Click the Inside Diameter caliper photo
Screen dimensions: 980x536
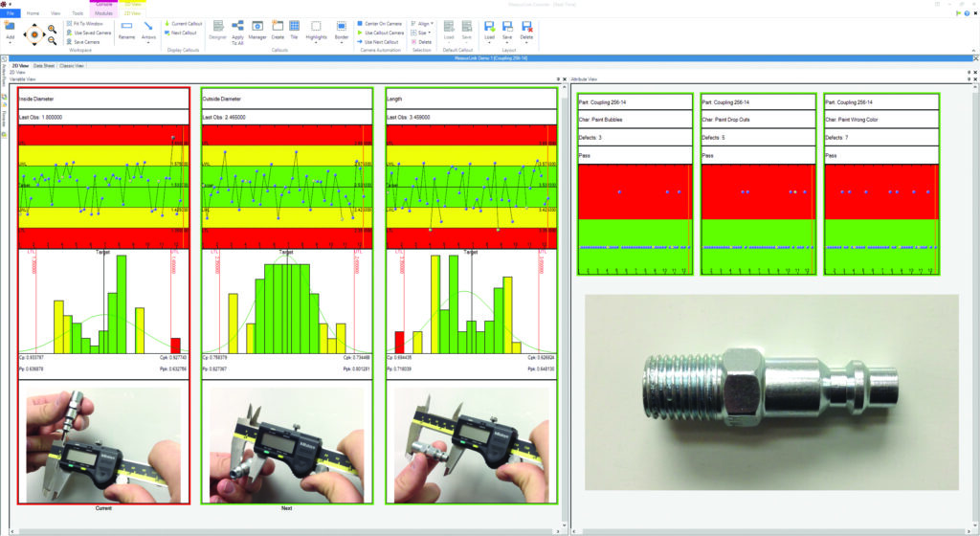pos(103,445)
